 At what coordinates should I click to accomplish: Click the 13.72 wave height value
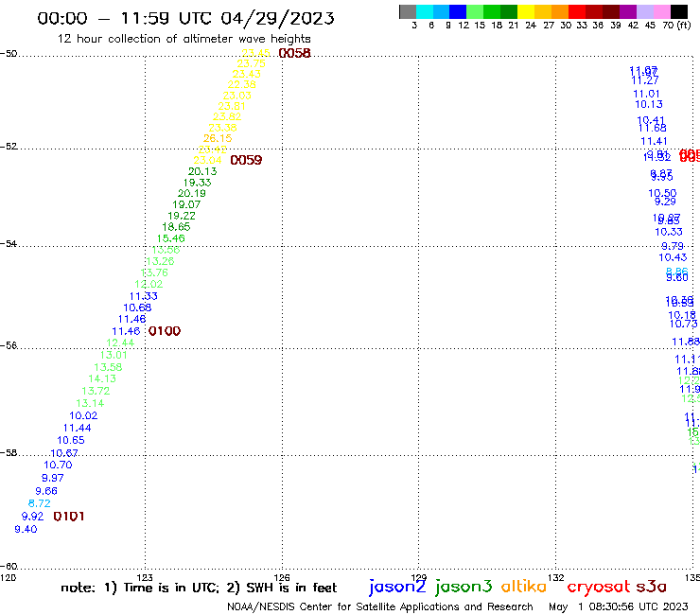[x=96, y=391]
